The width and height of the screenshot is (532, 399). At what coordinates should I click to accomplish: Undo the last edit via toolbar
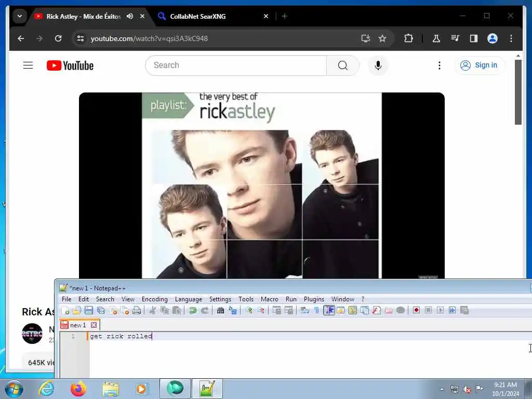click(x=193, y=310)
